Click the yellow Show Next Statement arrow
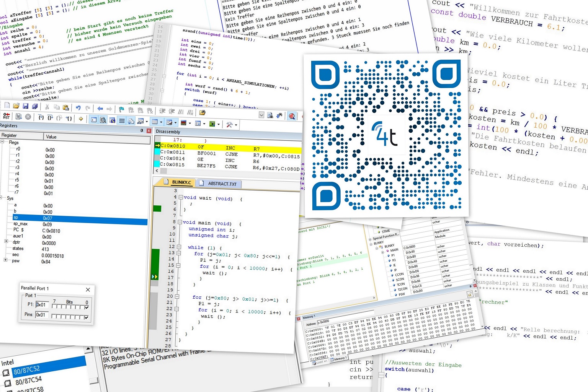Screen dimensions: 588x392 pos(81,119)
